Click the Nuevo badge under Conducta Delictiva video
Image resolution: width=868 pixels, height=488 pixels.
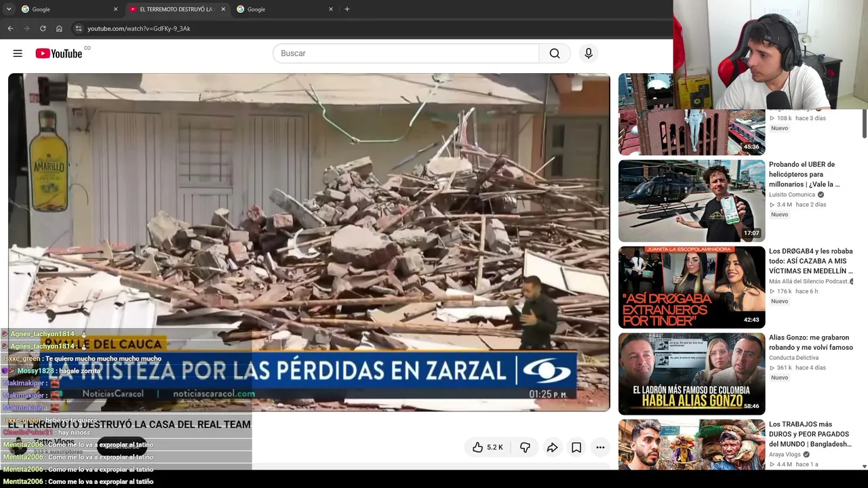click(x=780, y=378)
